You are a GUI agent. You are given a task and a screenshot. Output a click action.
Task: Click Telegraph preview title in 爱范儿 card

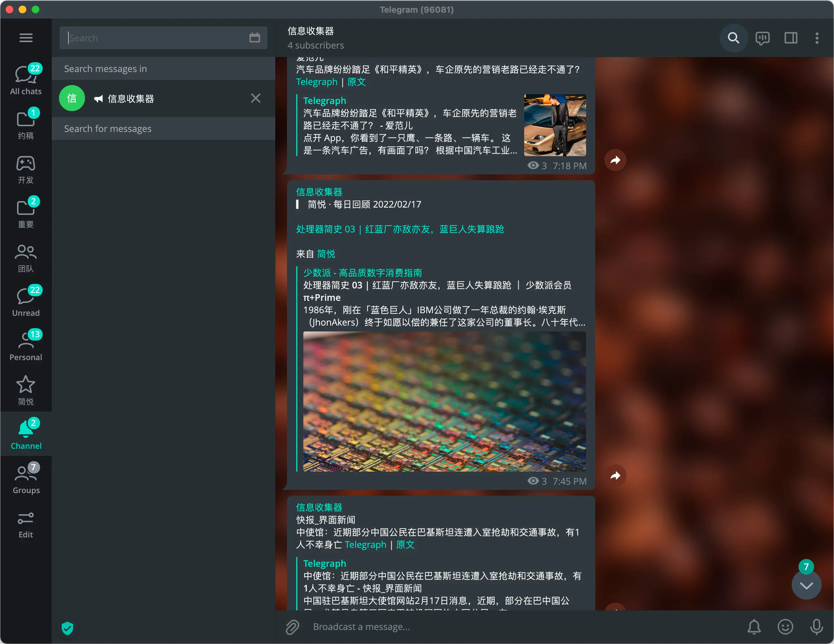(x=324, y=100)
